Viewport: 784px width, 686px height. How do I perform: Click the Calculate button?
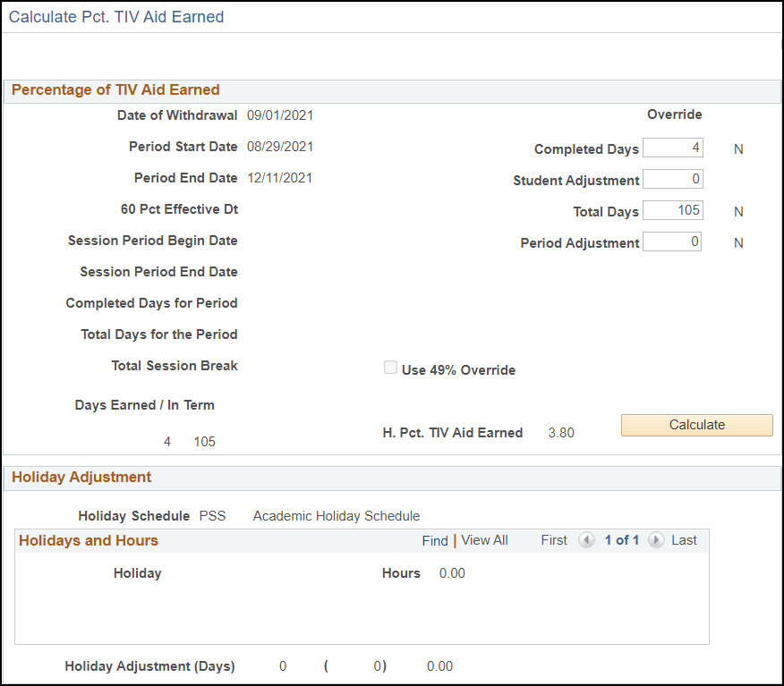click(x=696, y=425)
